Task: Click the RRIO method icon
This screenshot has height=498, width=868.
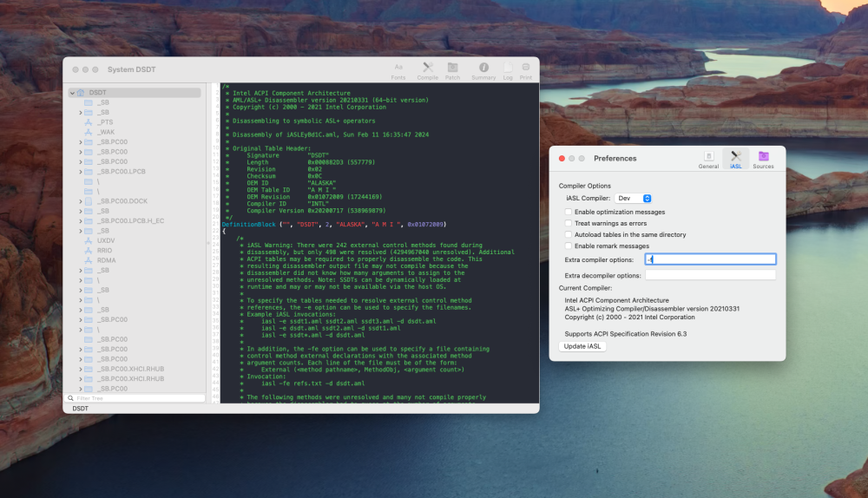Action: (x=88, y=251)
